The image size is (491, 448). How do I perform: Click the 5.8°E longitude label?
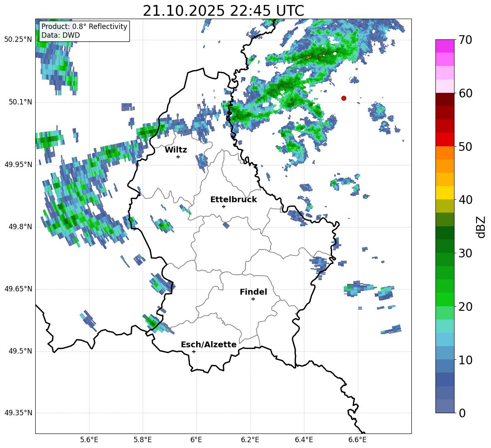[143, 440]
